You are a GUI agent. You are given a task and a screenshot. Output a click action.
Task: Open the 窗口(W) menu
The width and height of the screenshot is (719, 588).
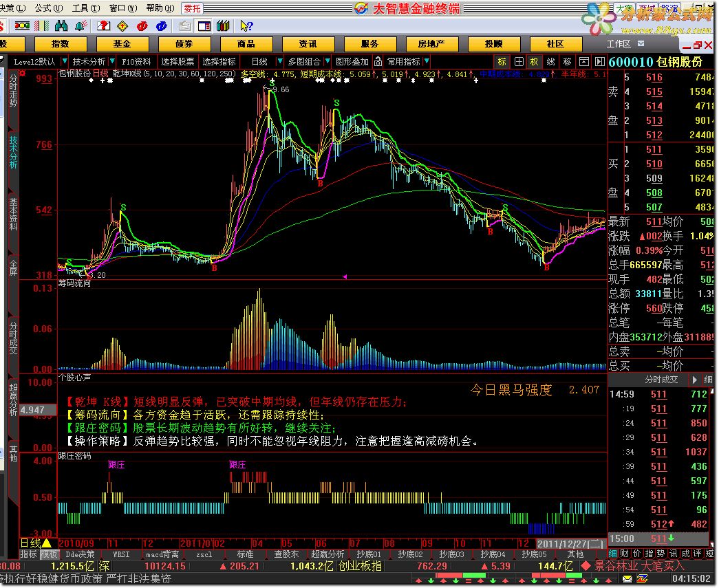click(123, 8)
